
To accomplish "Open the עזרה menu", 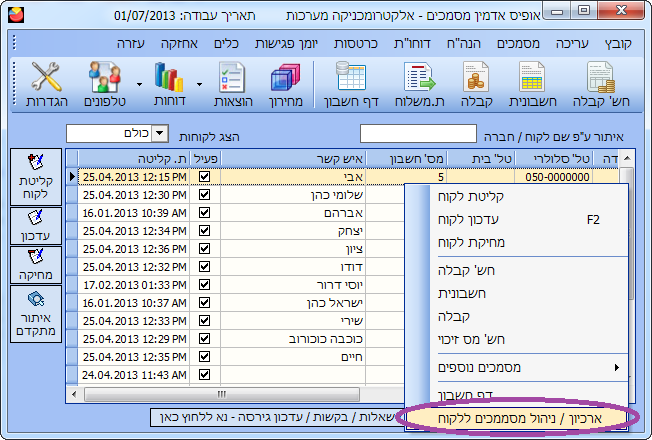I will [x=131, y=44].
